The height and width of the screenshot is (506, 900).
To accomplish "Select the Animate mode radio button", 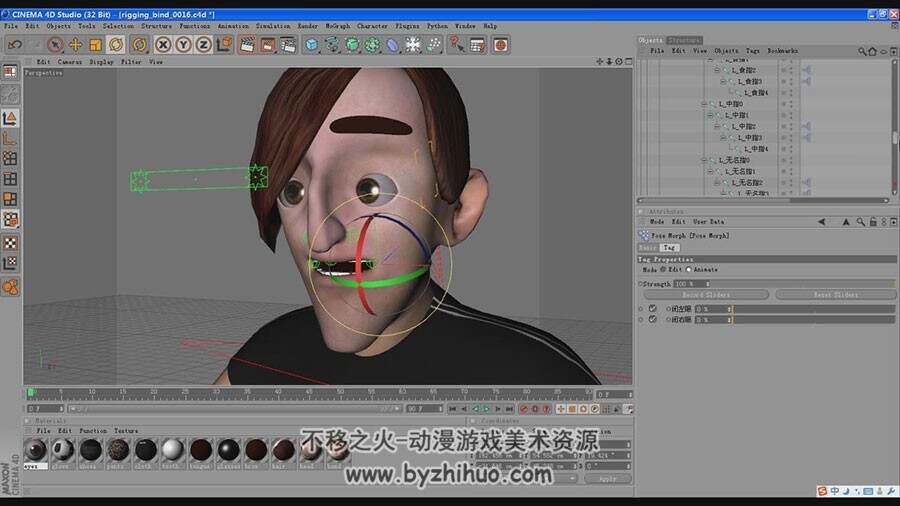I will (x=689, y=269).
